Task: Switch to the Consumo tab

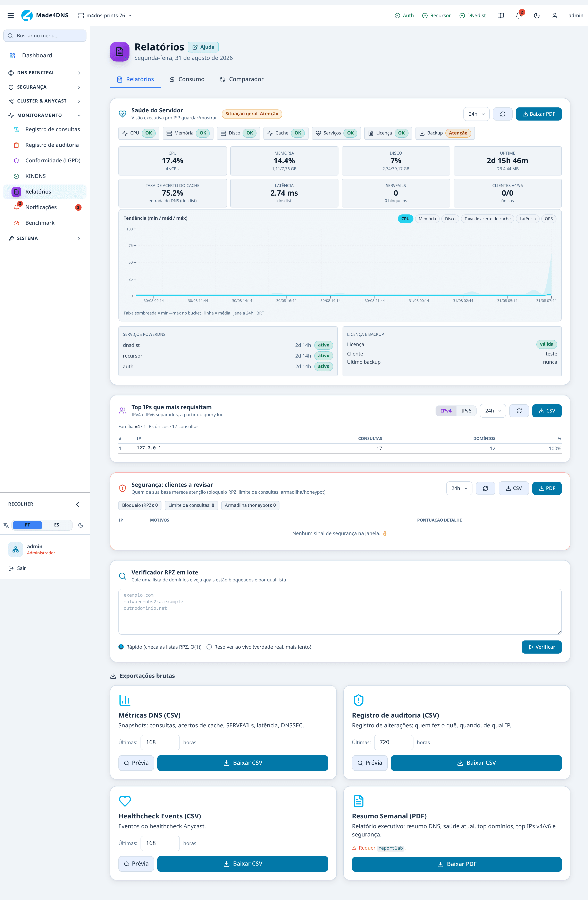Action: pyautogui.click(x=187, y=79)
